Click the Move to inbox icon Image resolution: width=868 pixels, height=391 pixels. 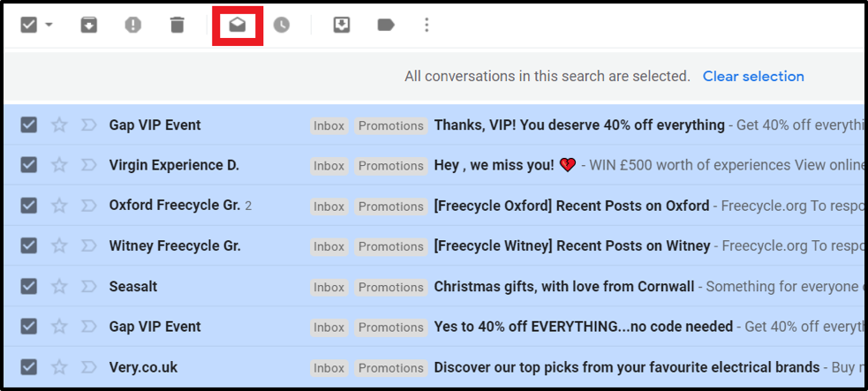point(342,25)
